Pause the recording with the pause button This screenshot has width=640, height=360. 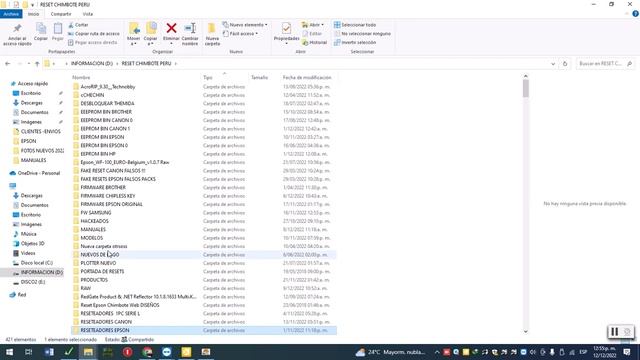(x=614, y=332)
